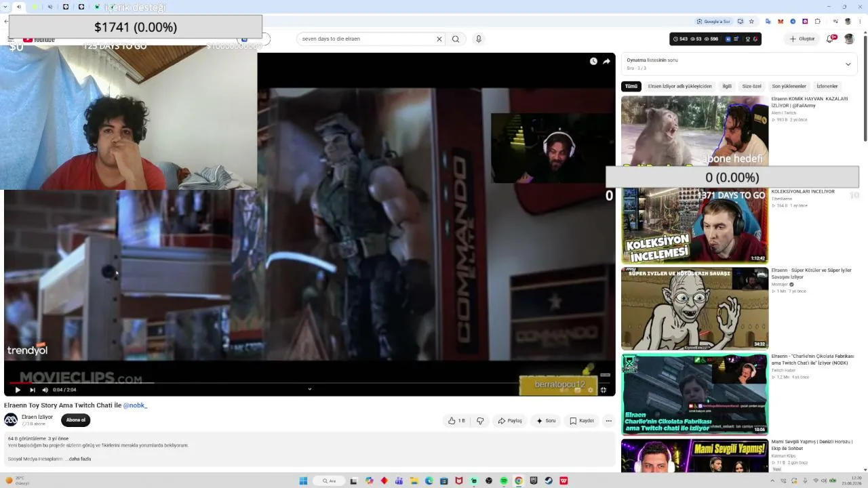Play the YouTube video
This screenshot has width=868, height=488.
tap(18, 390)
